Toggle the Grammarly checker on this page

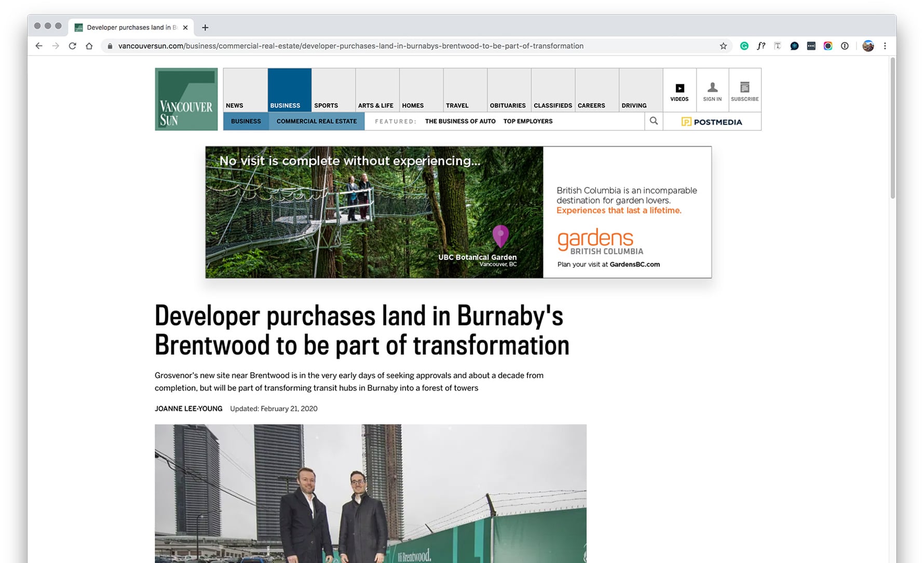tap(744, 46)
